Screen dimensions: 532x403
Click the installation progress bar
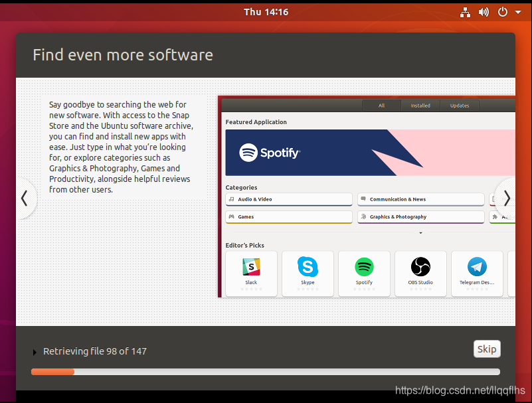click(x=265, y=372)
